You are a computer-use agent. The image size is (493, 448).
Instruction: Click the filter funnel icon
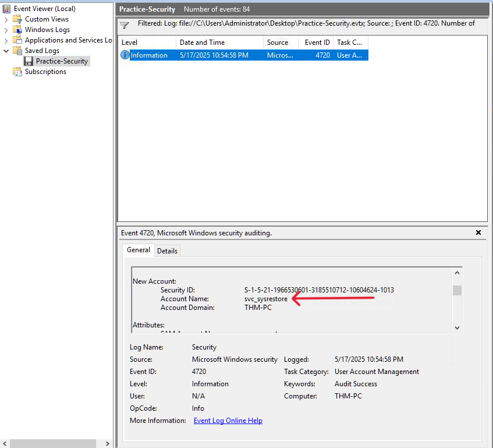tap(124, 25)
